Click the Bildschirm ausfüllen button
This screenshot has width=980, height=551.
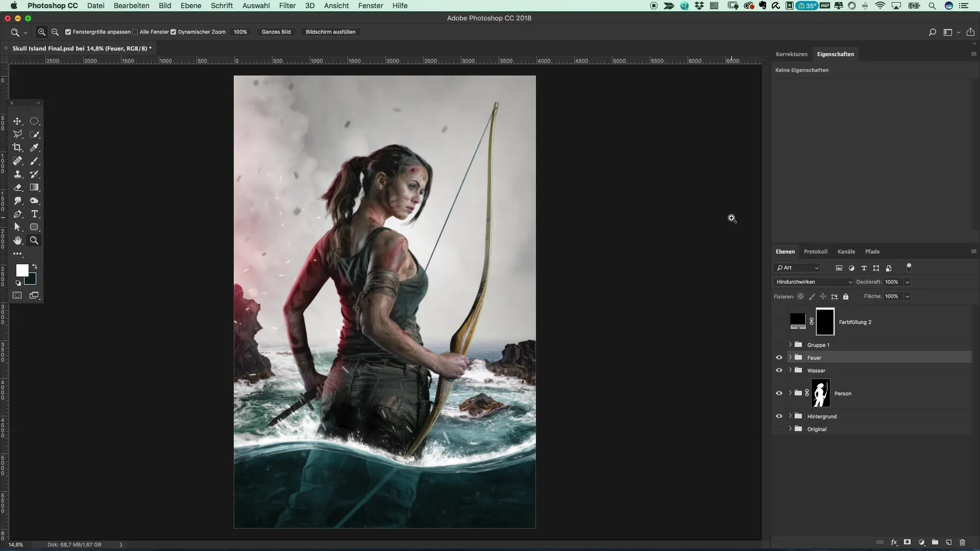pos(330,32)
